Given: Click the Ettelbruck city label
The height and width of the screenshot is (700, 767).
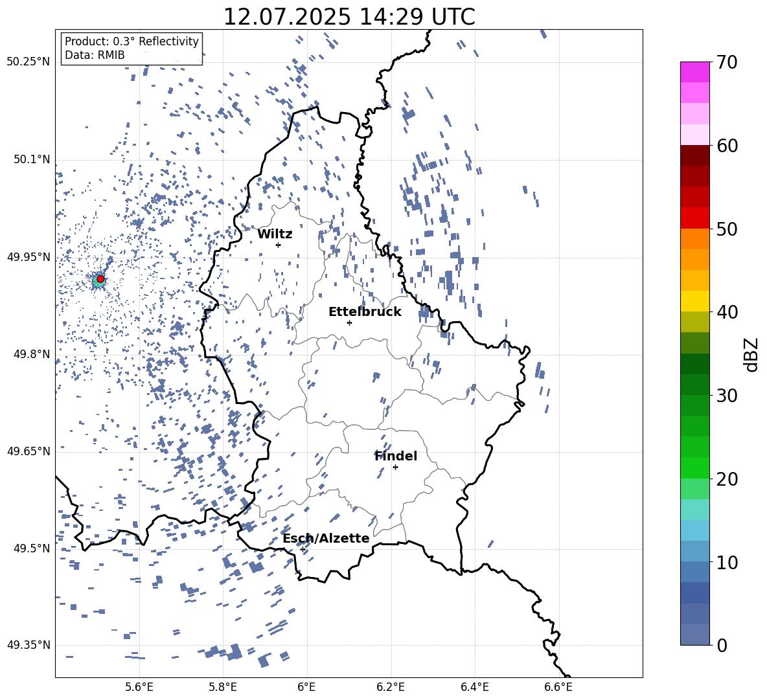Looking at the screenshot, I should click(x=365, y=312).
